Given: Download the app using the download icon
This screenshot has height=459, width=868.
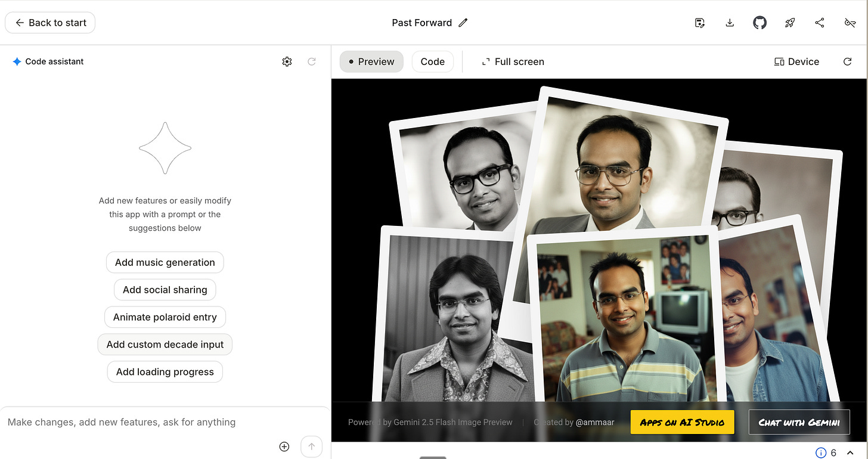Looking at the screenshot, I should tap(730, 23).
